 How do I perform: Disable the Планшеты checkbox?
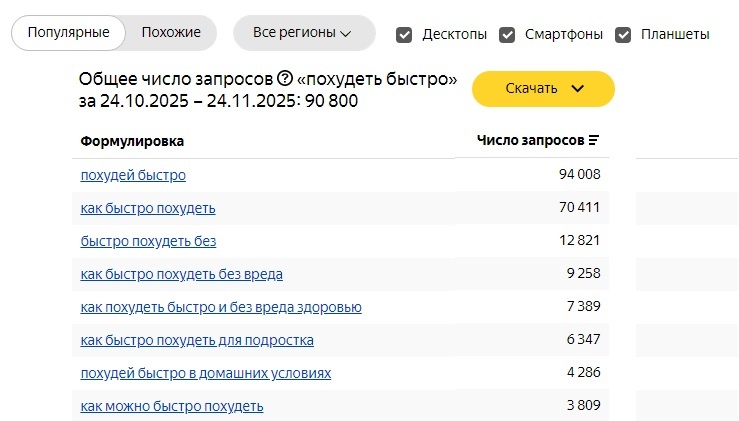pos(623,34)
